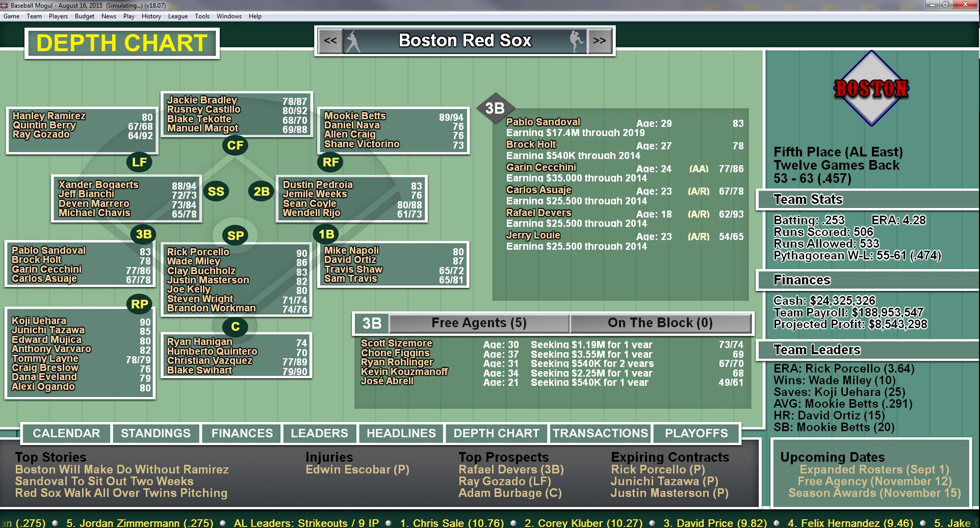
Task: Click the 3B diamond position icon above panel
Action: pos(494,108)
